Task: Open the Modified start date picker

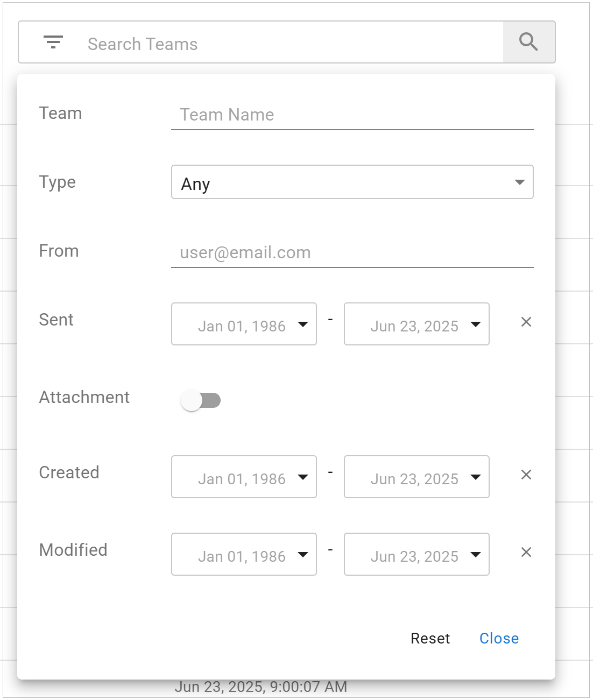Action: point(244,554)
